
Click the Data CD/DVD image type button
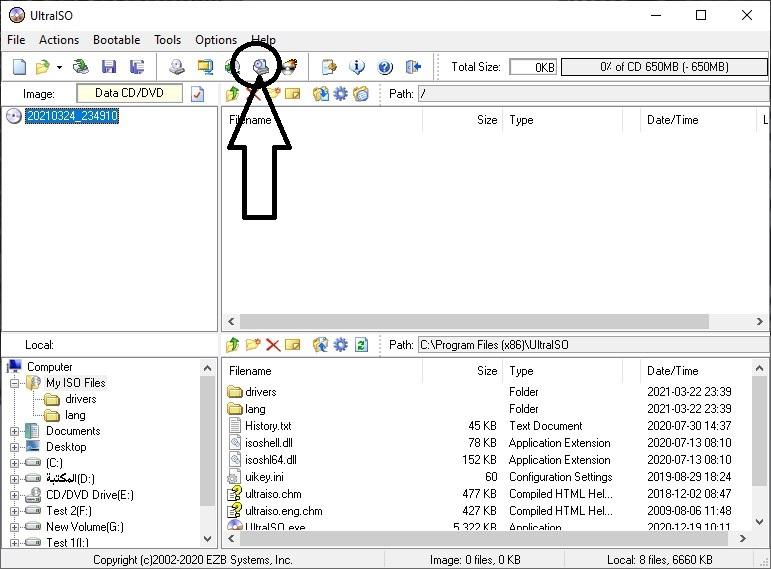pyautogui.click(x=129, y=93)
